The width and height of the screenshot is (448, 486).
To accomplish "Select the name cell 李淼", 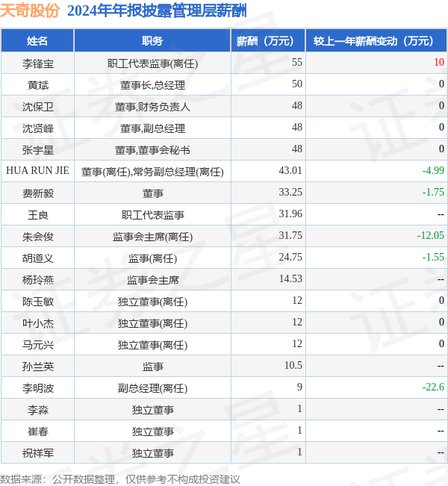I will (x=38, y=410).
